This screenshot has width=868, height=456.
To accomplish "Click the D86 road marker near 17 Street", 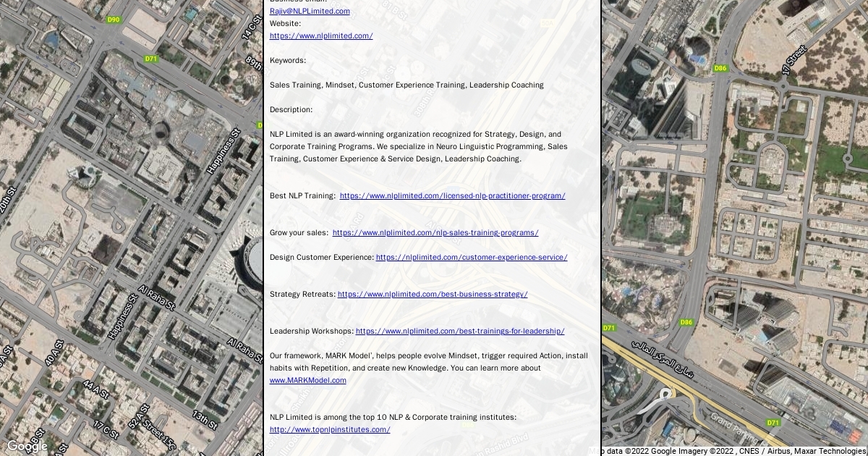I will tap(720, 68).
